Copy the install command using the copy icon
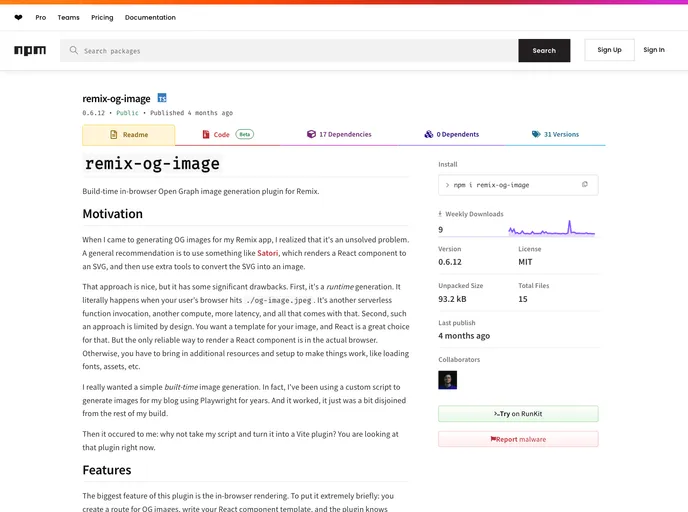The width and height of the screenshot is (688, 512). point(584,185)
